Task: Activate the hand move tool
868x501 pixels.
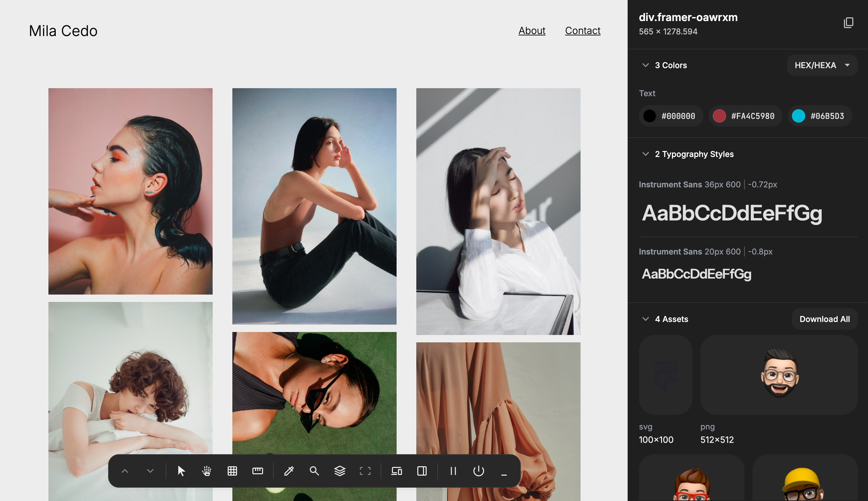Action: (207, 471)
